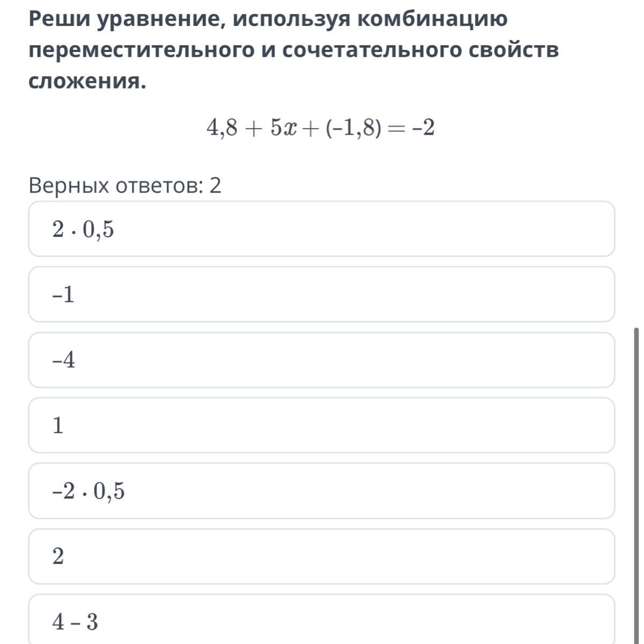This screenshot has width=644, height=644.
Task: Click the (−1,8) term in the equation
Action: tap(354, 128)
